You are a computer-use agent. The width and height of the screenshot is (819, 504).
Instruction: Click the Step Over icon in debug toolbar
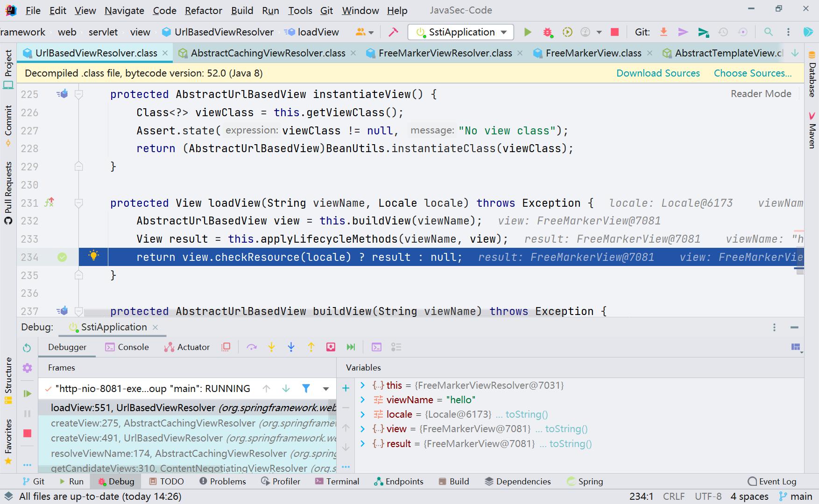click(252, 347)
